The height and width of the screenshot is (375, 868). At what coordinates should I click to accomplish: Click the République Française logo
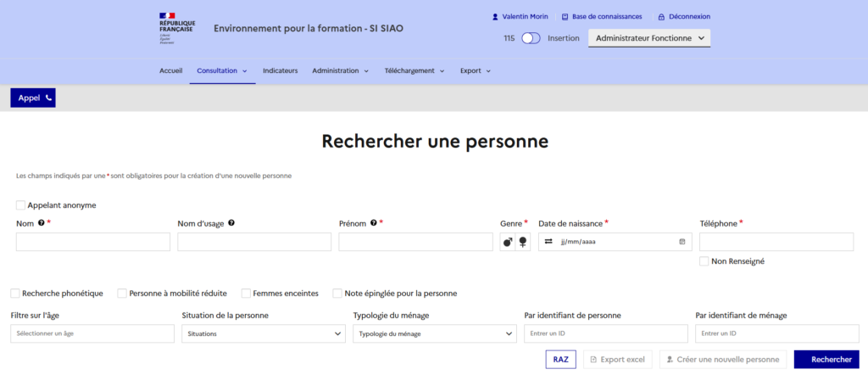pos(176,28)
